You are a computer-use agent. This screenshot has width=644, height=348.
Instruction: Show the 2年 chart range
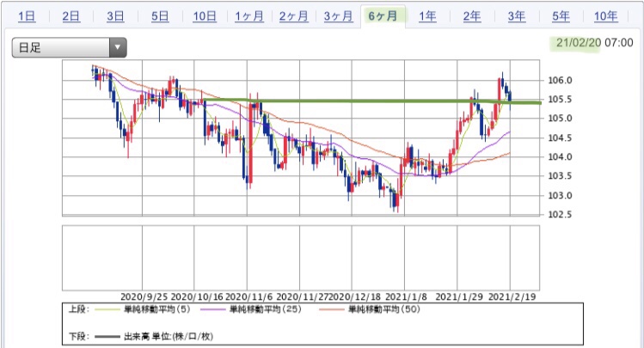pyautogui.click(x=472, y=16)
